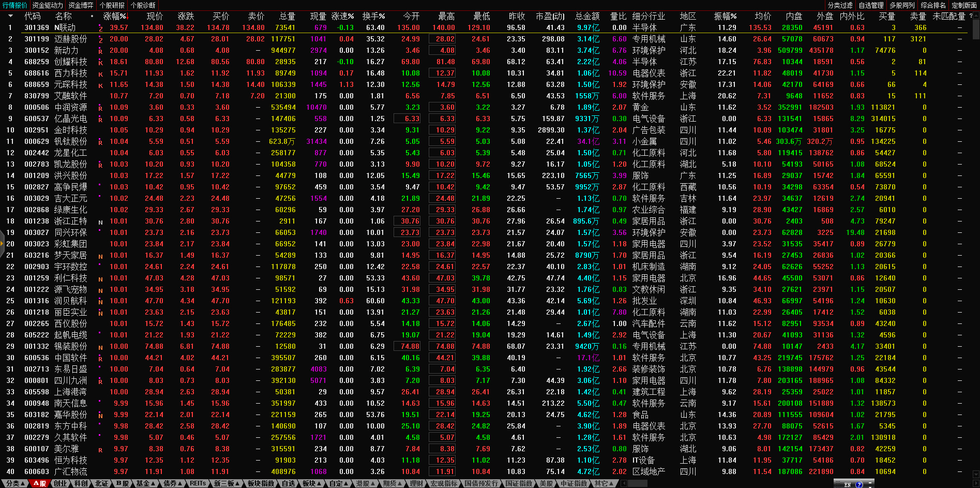Screen dimensions: 980x488
Task: Open the 分类过滤 filter button
Action: (x=840, y=5)
